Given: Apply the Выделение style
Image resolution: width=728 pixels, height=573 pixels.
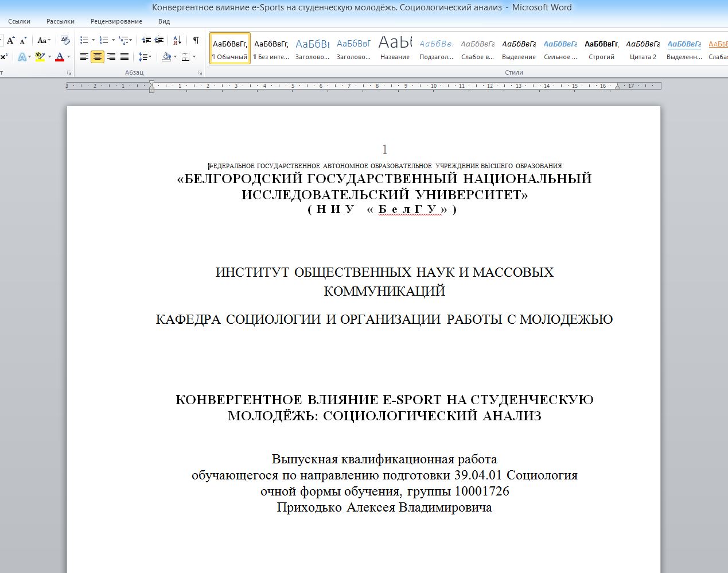Looking at the screenshot, I should tap(519, 48).
